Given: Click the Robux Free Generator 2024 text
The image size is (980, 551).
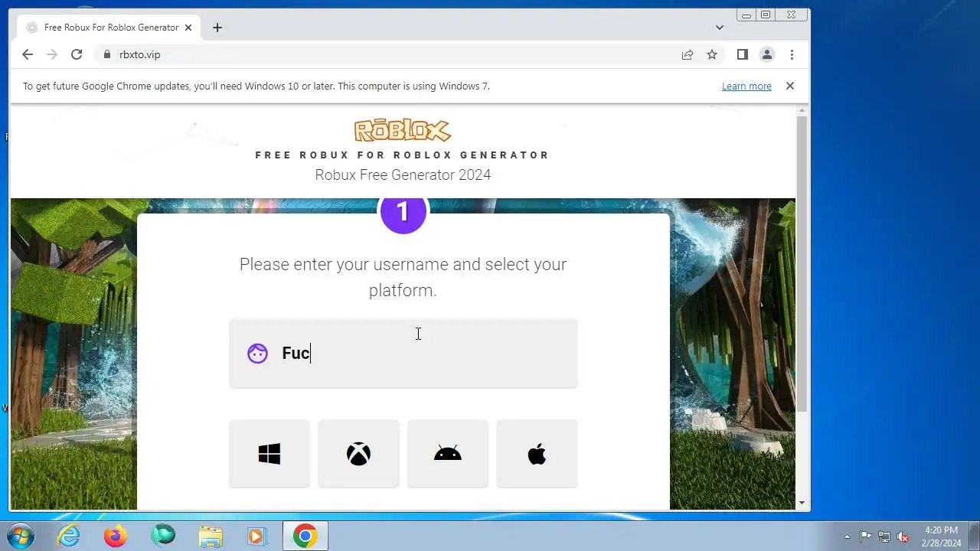Looking at the screenshot, I should [x=403, y=174].
